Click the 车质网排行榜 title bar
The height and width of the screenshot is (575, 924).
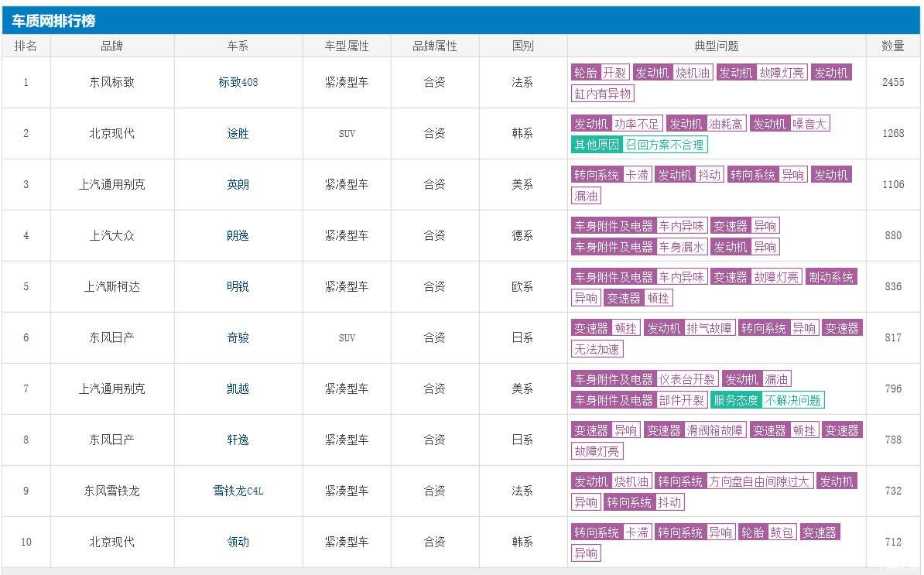tap(461, 21)
